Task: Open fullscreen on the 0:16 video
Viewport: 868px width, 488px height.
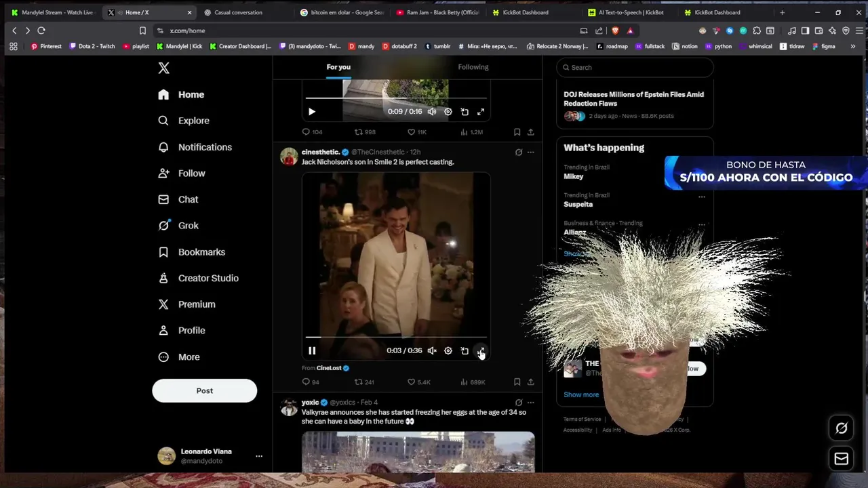Action: tap(481, 112)
